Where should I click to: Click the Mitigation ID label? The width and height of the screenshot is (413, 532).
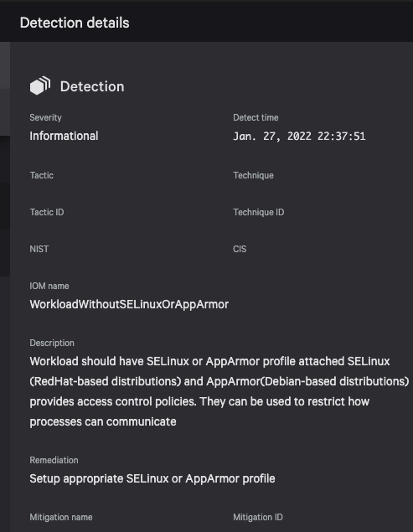258,517
